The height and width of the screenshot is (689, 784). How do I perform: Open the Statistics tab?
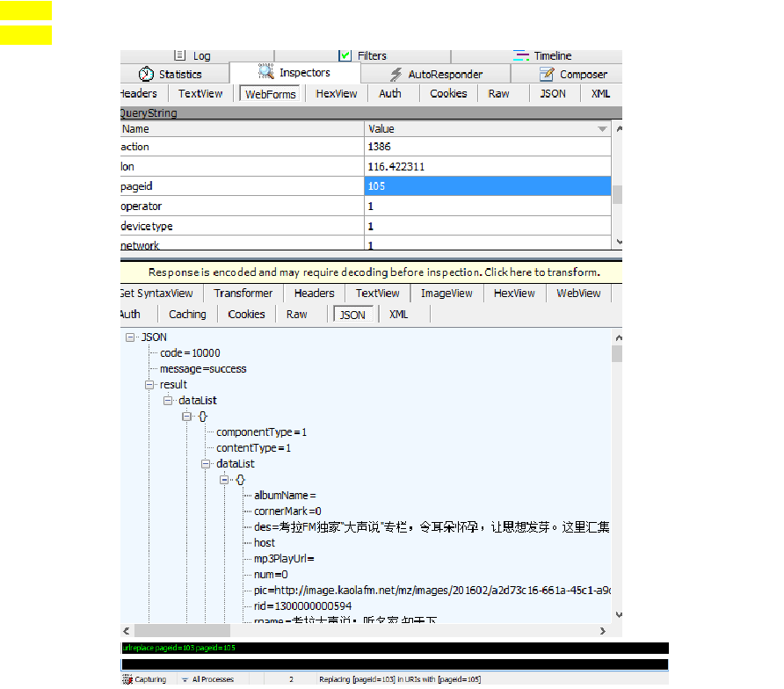(175, 74)
